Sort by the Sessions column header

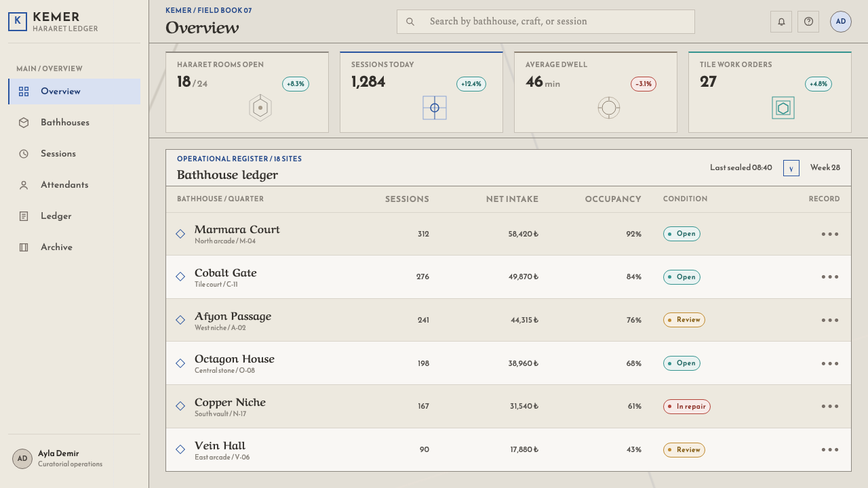tap(407, 199)
